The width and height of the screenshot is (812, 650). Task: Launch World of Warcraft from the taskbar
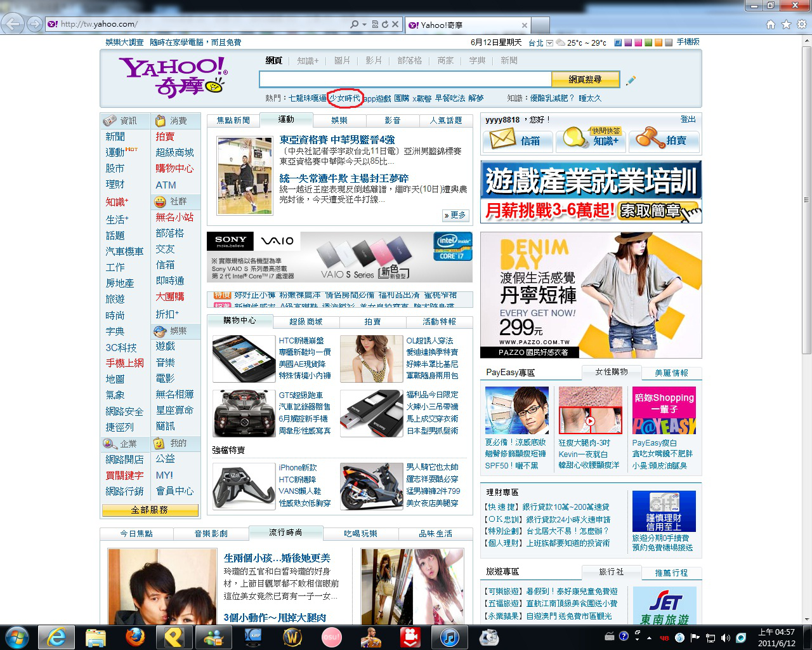pyautogui.click(x=292, y=637)
